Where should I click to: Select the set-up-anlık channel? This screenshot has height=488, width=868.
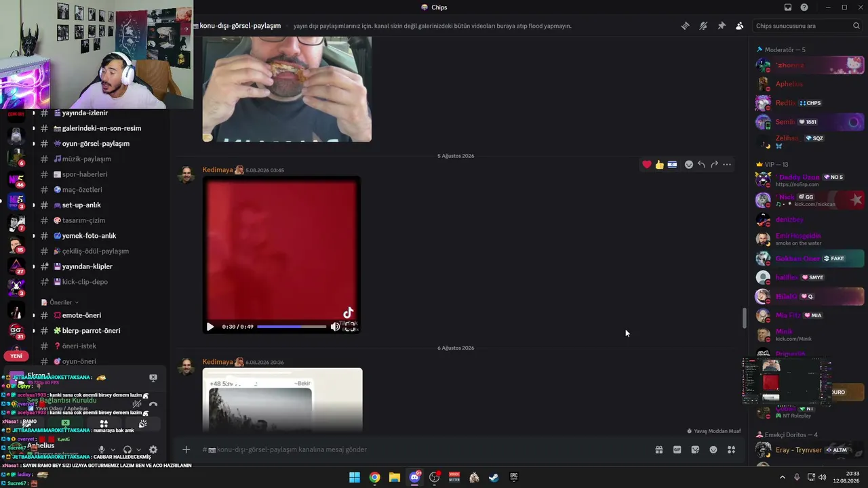81,205
